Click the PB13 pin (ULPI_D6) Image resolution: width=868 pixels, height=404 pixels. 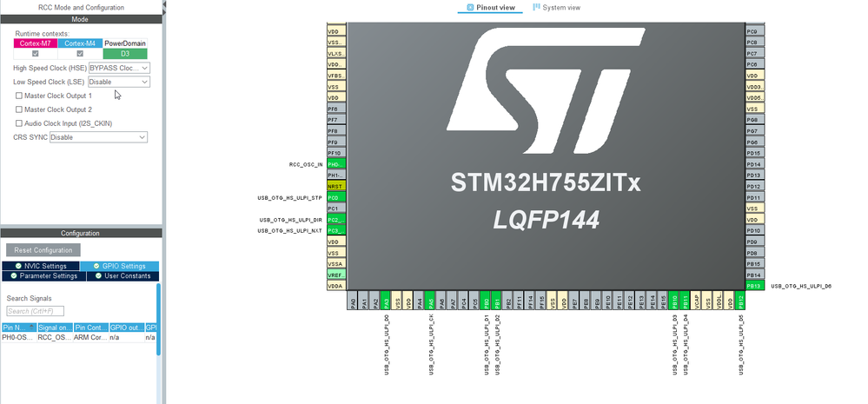click(755, 286)
